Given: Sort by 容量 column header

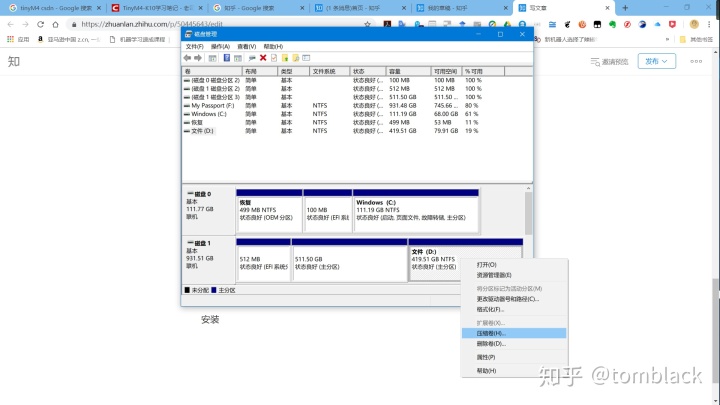Looking at the screenshot, I should click(408, 71).
